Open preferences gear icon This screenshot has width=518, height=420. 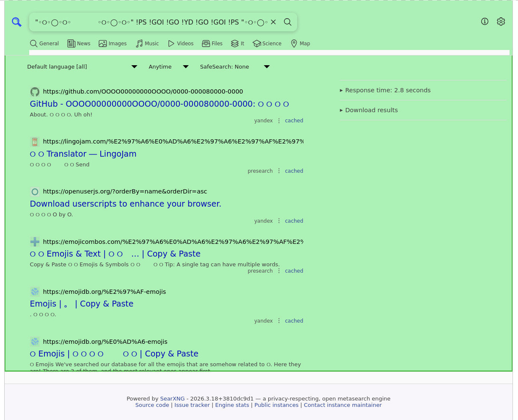501,22
